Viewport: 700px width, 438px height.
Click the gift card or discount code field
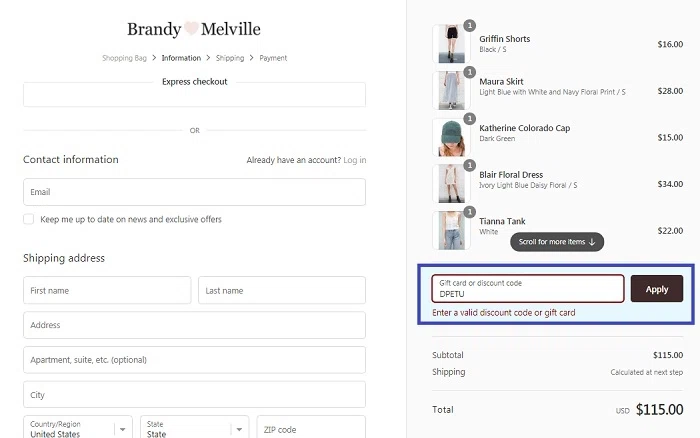pyautogui.click(x=528, y=289)
